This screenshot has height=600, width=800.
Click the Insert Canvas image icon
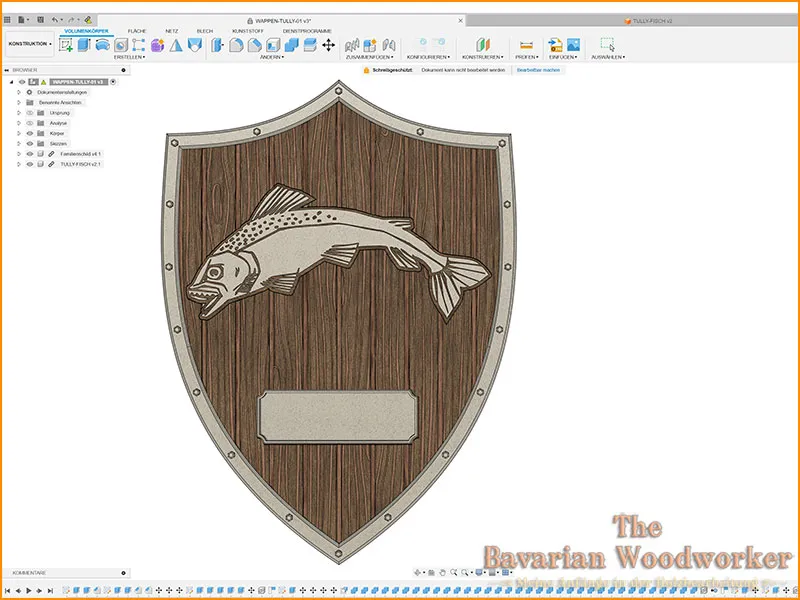[x=573, y=45]
